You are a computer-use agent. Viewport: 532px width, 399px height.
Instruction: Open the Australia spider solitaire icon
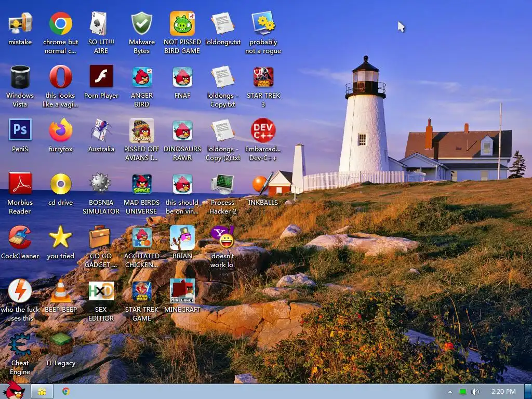tap(101, 130)
